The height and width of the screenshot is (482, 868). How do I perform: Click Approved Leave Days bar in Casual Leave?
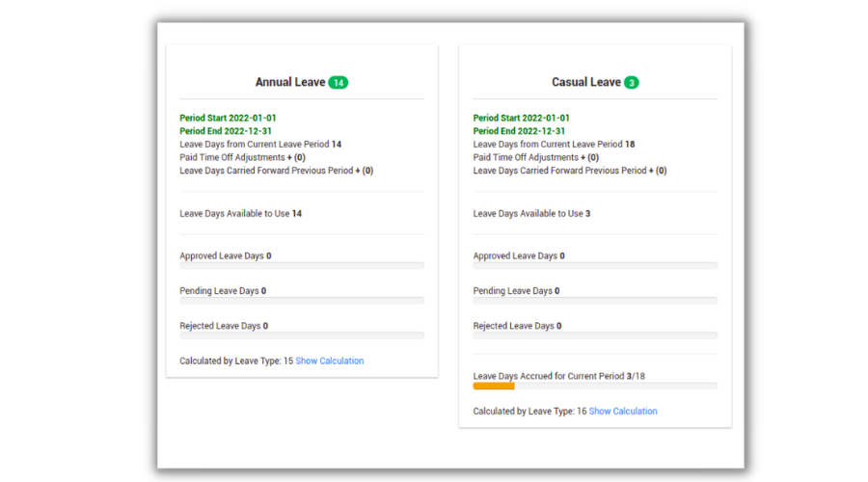click(x=595, y=265)
